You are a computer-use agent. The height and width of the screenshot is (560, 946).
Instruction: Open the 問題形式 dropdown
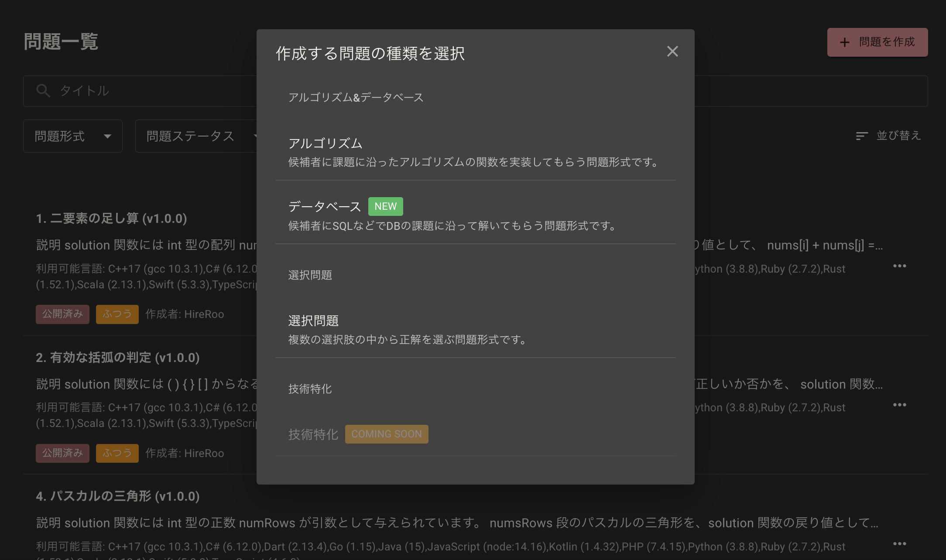72,136
